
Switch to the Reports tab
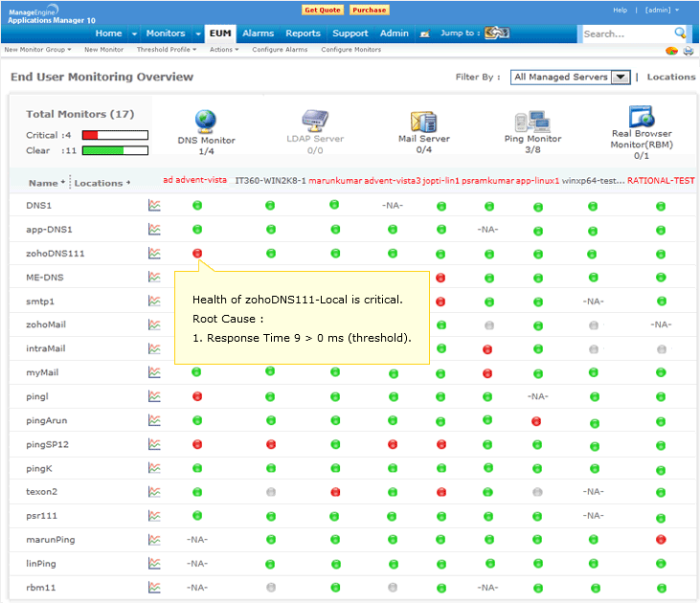pyautogui.click(x=304, y=33)
